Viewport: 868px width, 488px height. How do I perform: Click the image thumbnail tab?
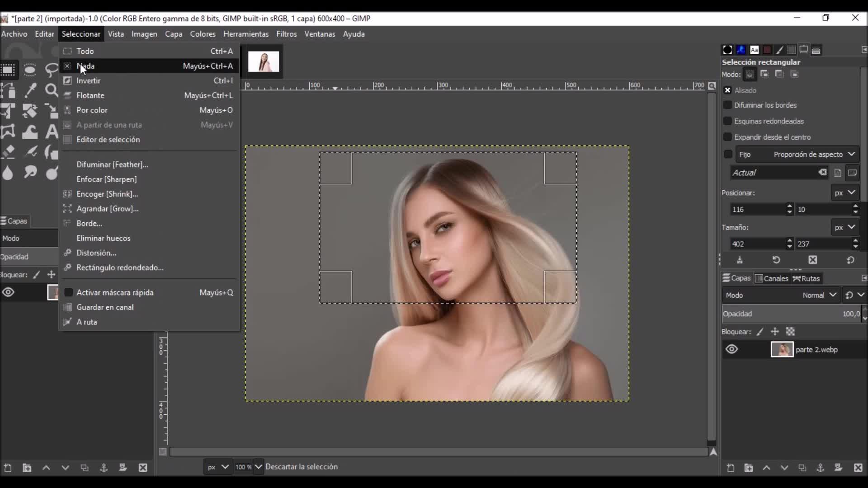click(x=264, y=61)
